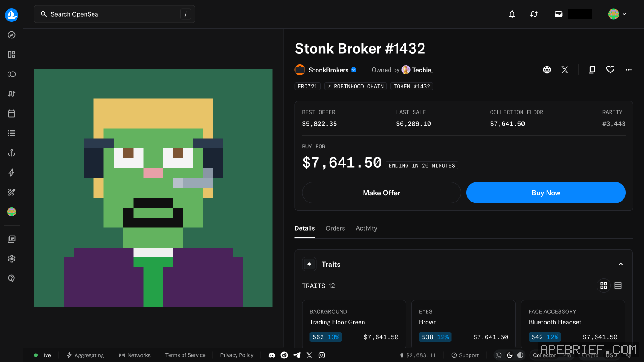Open the Collections grid icon in sidebar

12,55
